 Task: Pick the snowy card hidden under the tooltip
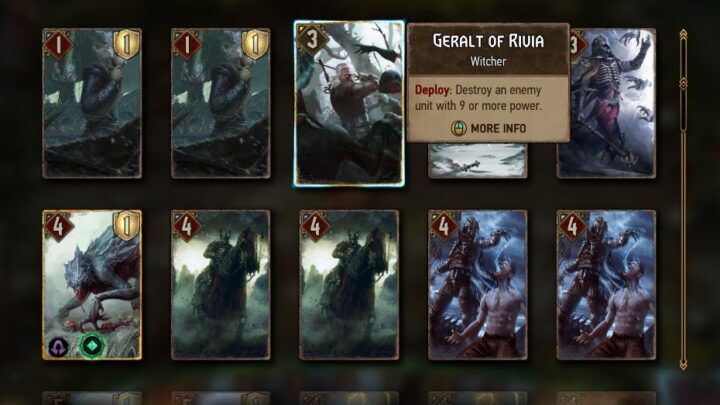tap(478, 160)
